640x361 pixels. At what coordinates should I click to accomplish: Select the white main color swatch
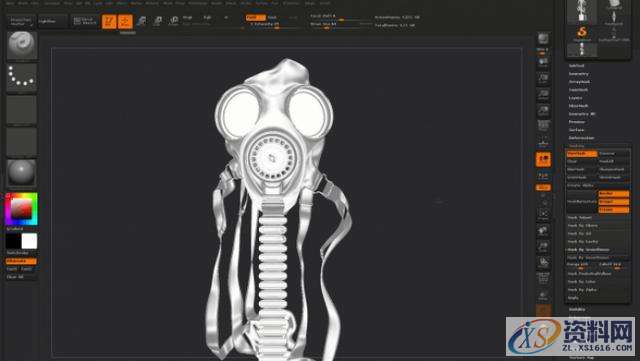29,241
